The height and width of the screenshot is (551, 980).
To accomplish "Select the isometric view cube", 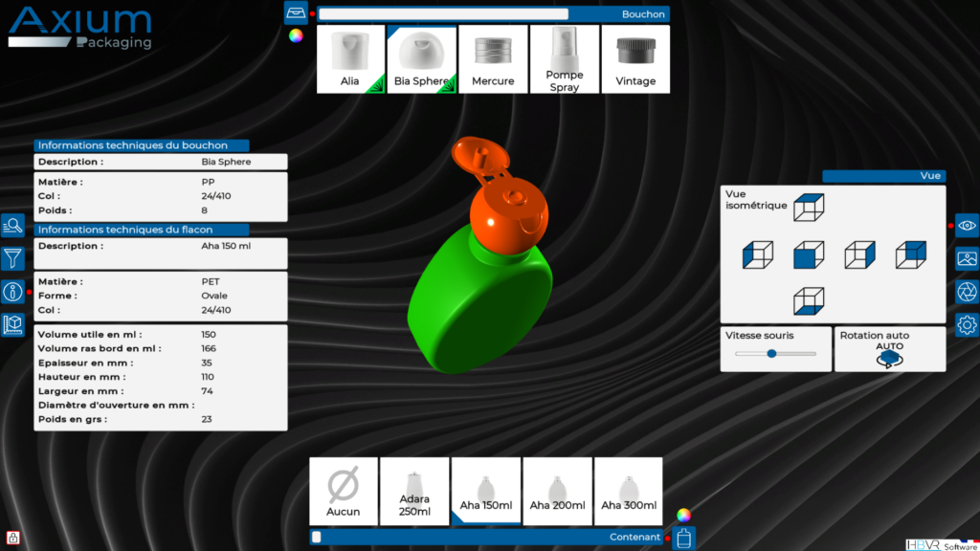I will (x=809, y=208).
